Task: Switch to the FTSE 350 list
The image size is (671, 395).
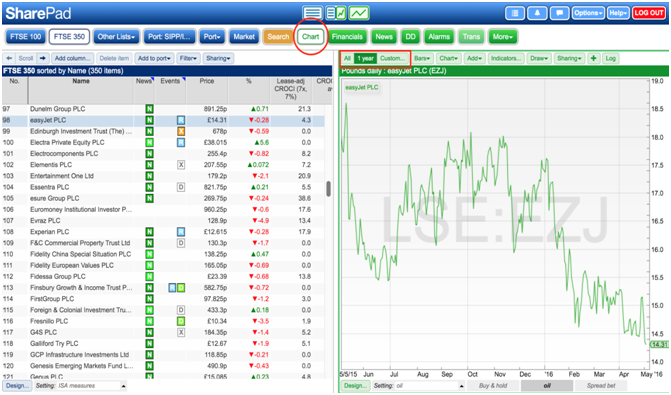Action: (x=69, y=37)
